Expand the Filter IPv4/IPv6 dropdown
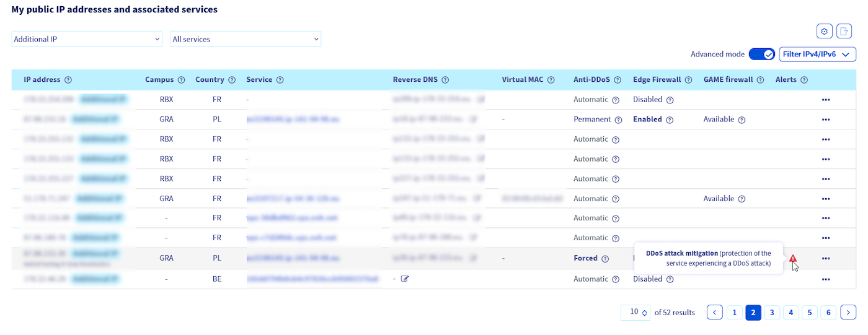868x335 pixels. click(x=817, y=54)
